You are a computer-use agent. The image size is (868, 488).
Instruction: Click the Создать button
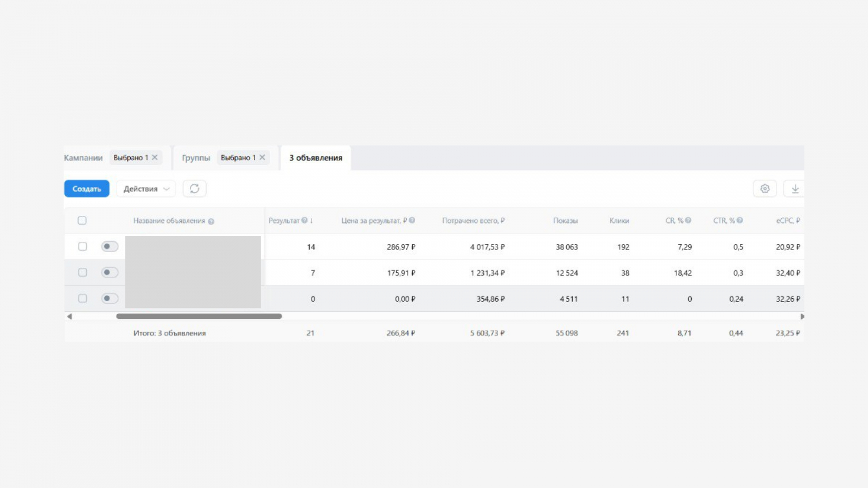pos(87,189)
